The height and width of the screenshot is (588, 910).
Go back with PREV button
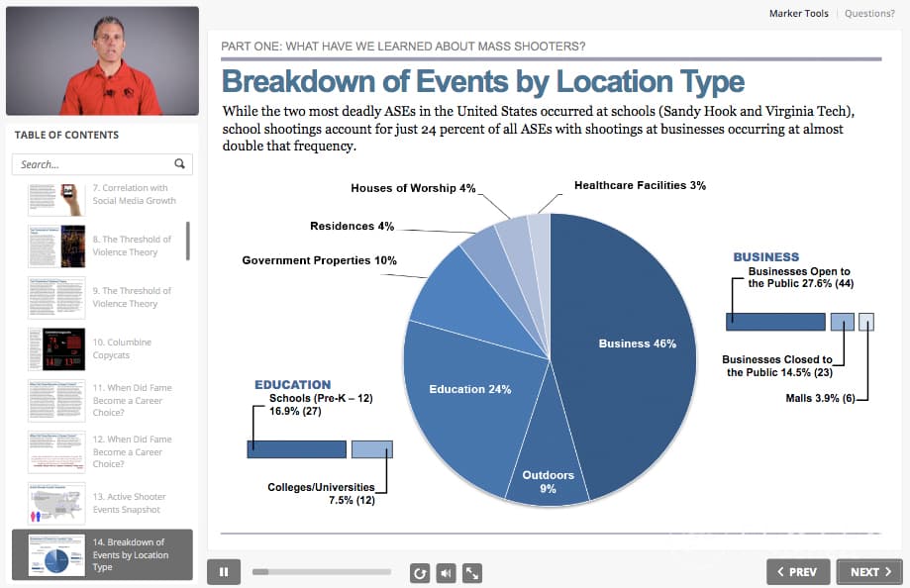(x=798, y=572)
